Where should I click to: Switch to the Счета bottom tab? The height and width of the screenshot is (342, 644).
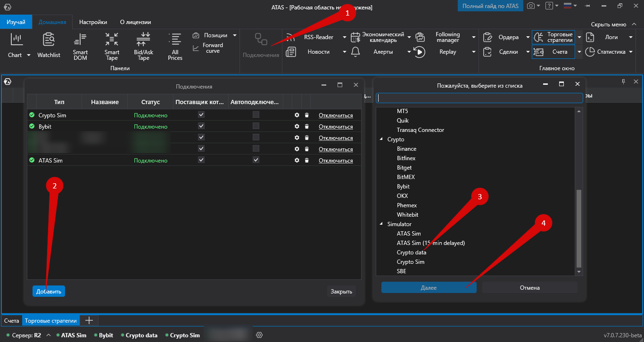pos(12,321)
